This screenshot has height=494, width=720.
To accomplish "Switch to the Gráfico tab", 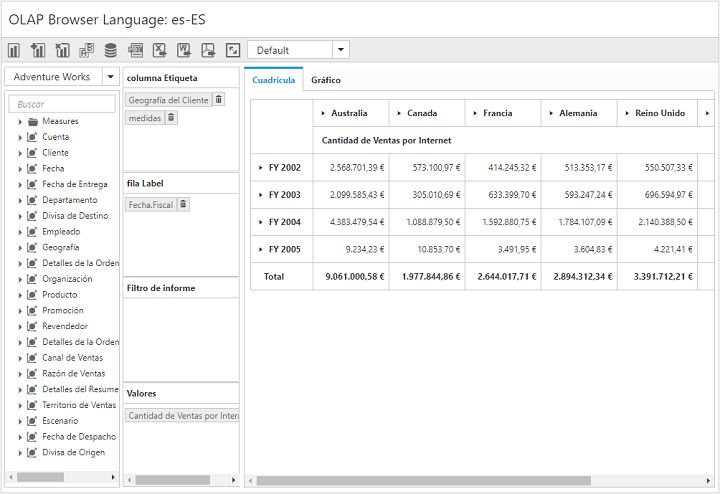I will tap(325, 80).
